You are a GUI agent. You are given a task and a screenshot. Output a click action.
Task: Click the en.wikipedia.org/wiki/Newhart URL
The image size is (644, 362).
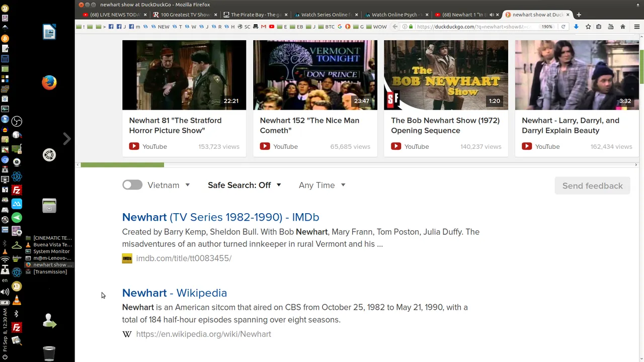click(203, 334)
